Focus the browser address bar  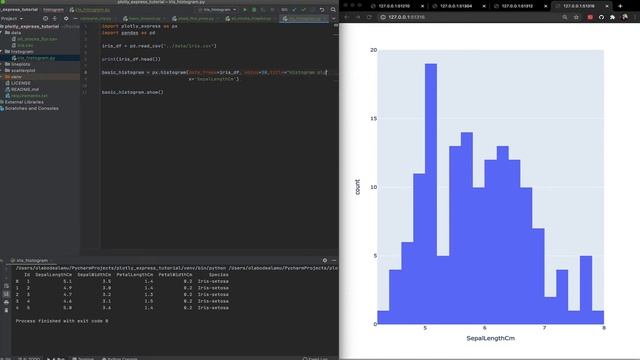click(469, 17)
